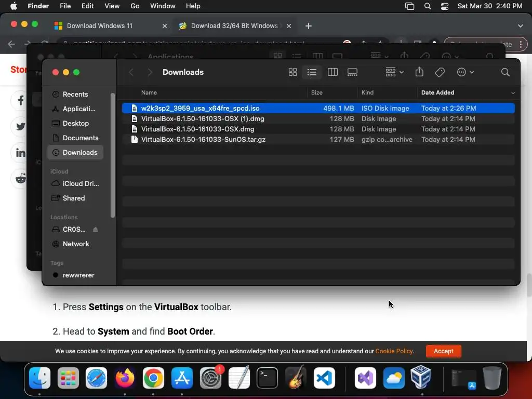The image size is (532, 399).
Task: Open the Cookie Policy link
Action: click(394, 351)
